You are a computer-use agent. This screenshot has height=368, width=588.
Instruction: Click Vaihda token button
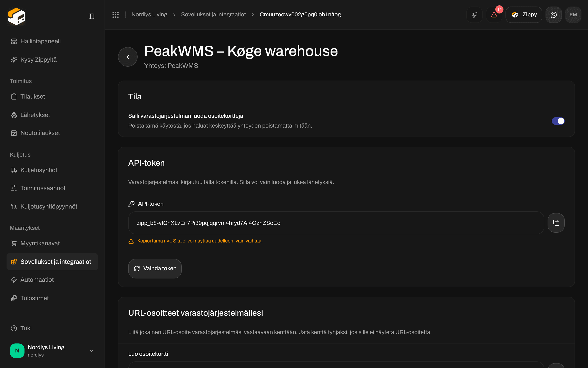pos(155,268)
